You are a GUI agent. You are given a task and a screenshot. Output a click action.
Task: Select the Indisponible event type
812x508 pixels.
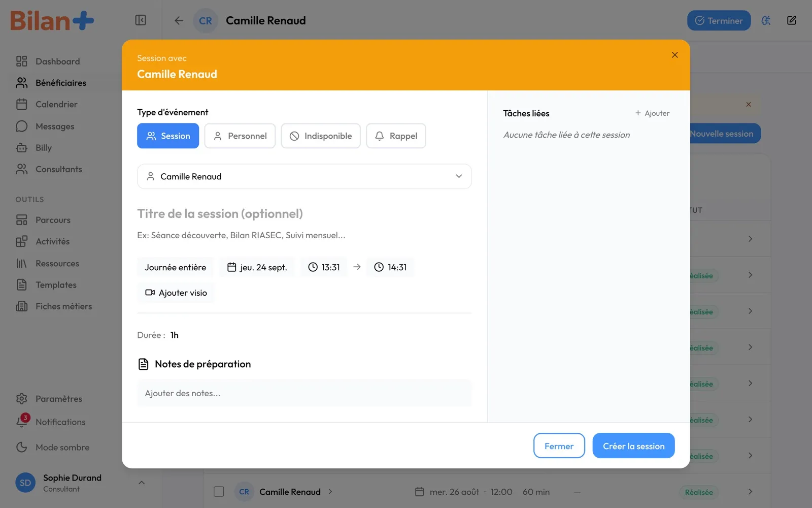(321, 136)
